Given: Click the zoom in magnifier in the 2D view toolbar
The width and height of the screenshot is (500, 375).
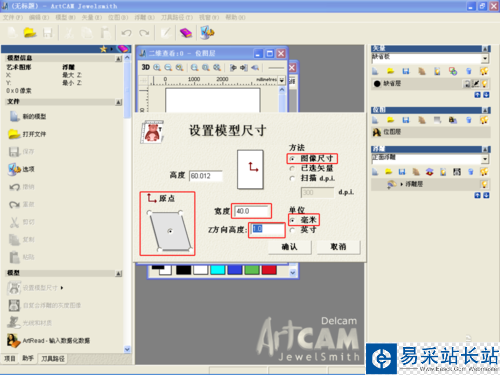Looking at the screenshot, I should pos(157,68).
